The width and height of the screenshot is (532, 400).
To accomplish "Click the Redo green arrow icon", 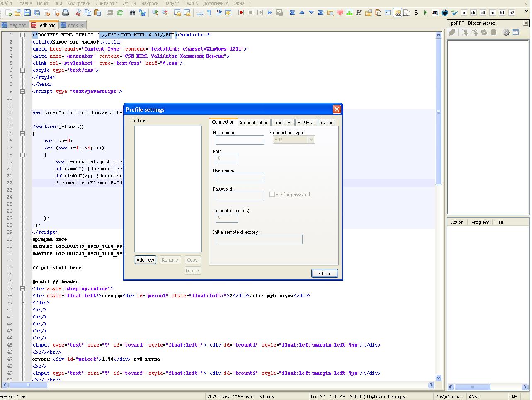I will 120,13.
